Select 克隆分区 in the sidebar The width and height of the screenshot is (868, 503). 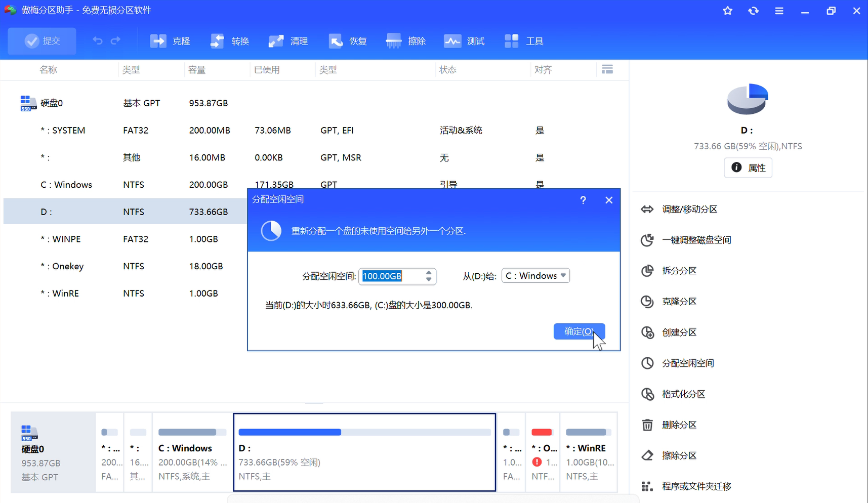(x=669, y=302)
